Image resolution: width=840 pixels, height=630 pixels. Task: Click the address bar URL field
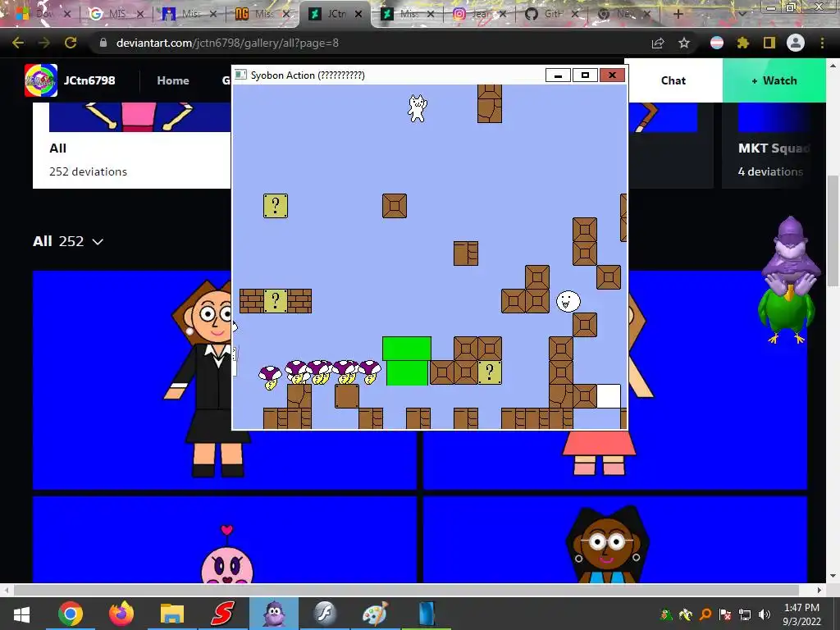point(370,43)
